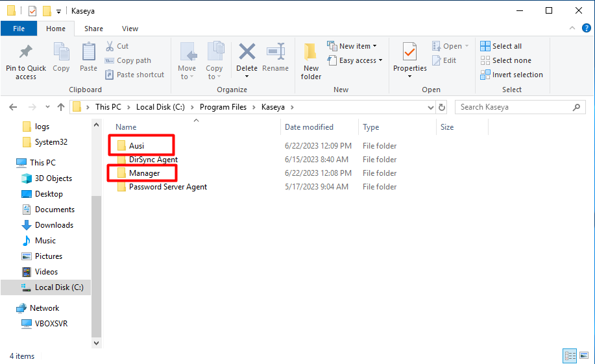Image resolution: width=595 pixels, height=364 pixels.
Task: Go up one folder level
Action: click(x=61, y=107)
